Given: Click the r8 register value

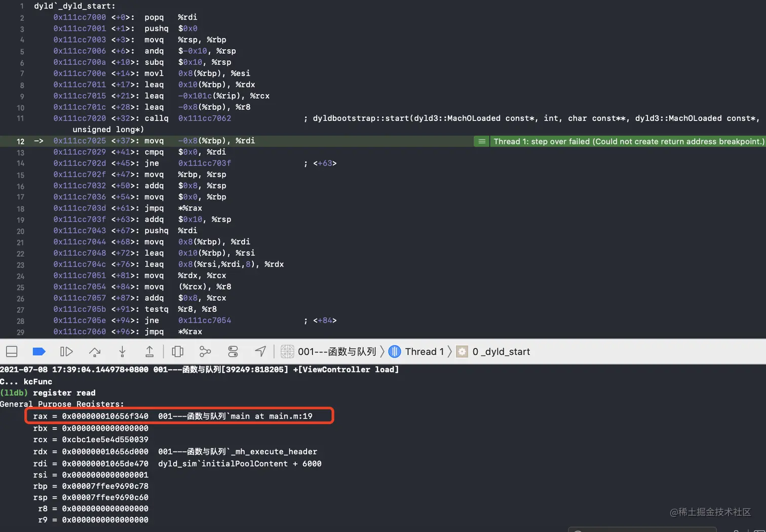Looking at the screenshot, I should (105, 508).
